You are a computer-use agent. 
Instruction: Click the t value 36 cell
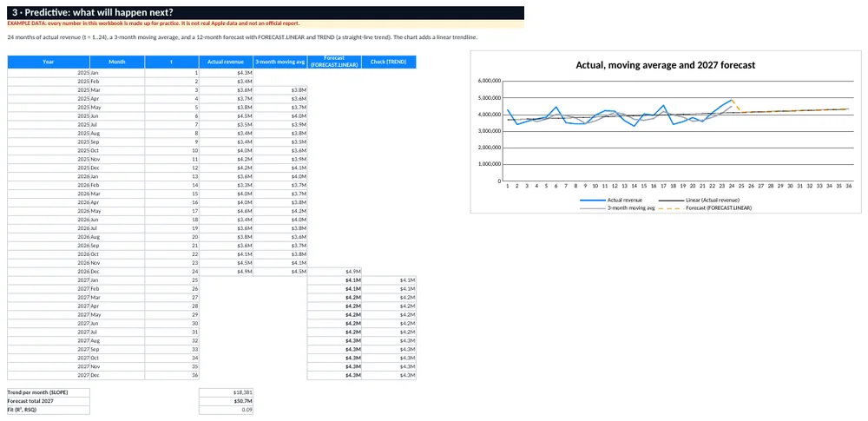pos(172,375)
